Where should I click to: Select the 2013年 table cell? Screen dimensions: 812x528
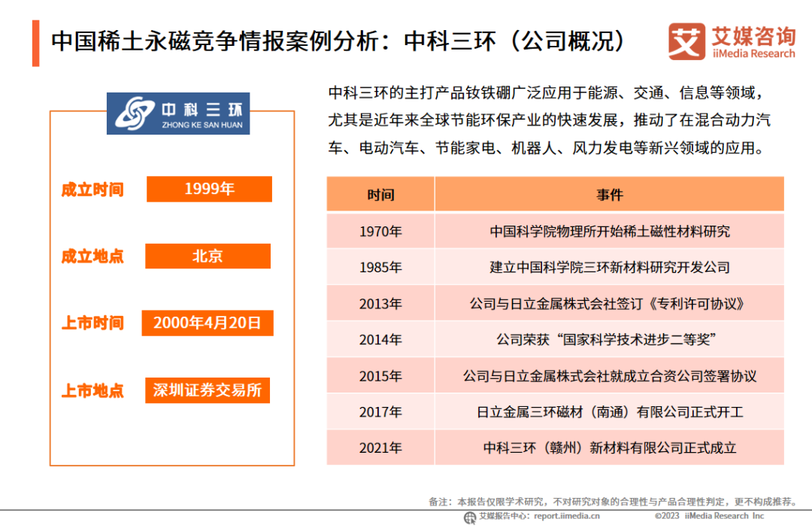coord(380,304)
